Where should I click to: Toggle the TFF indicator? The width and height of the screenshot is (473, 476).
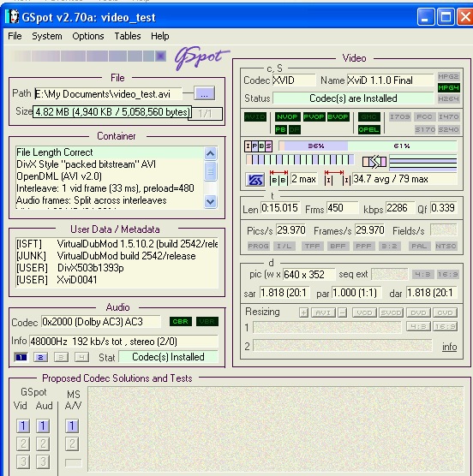coord(313,246)
